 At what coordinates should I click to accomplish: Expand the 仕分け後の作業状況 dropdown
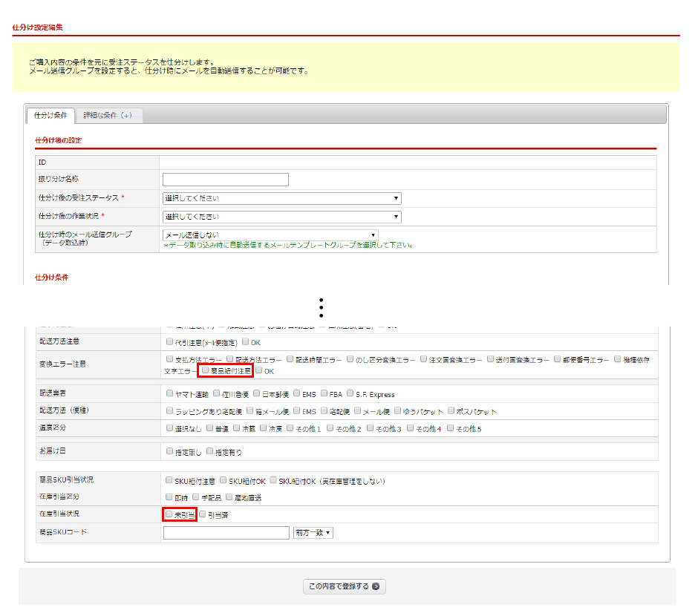click(x=281, y=217)
